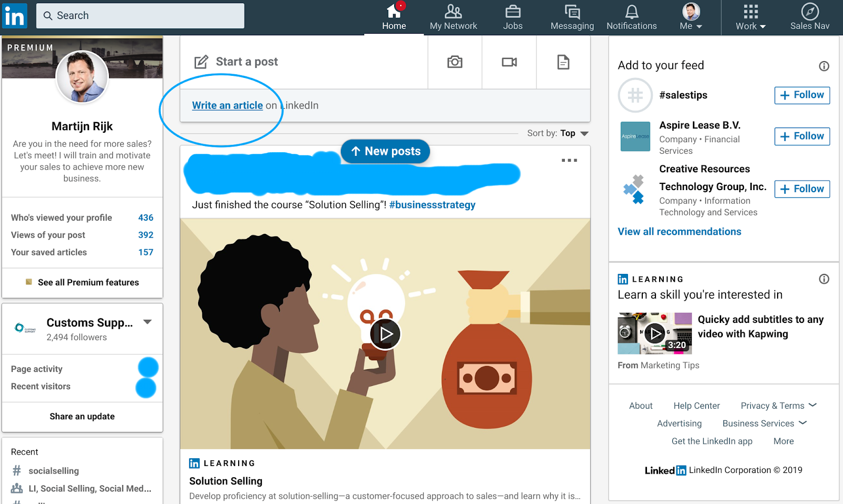Follow Aspire Lease B.V.
Image resolution: width=843 pixels, height=504 pixels.
coord(802,136)
